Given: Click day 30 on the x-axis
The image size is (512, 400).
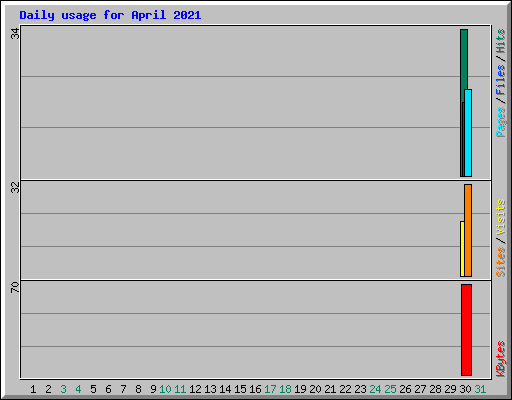Looking at the screenshot, I should 465,389.
